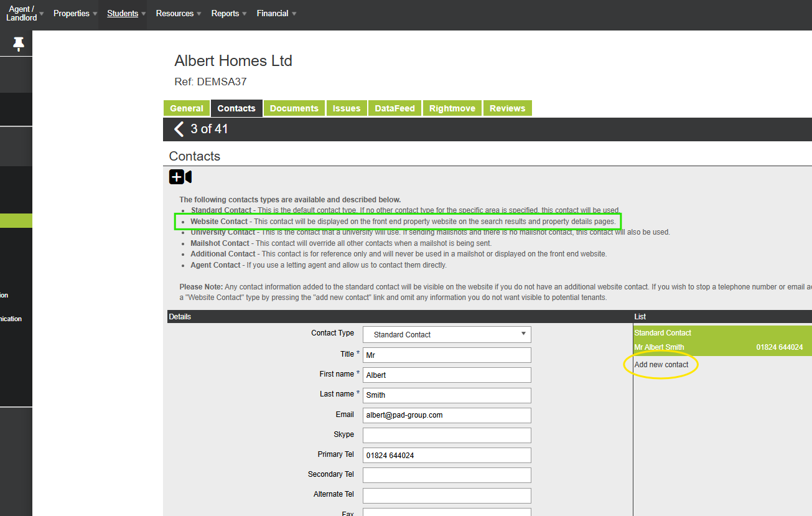Open the Issues tab
This screenshot has height=516, width=812.
(347, 108)
